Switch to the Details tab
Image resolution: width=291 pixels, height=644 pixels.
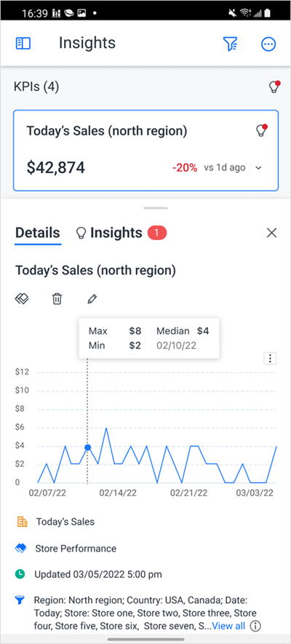[37, 233]
